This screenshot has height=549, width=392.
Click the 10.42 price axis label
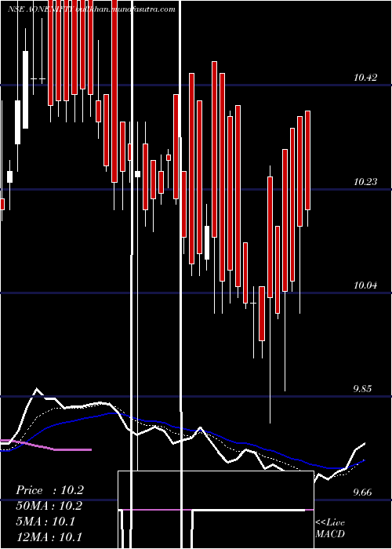[x=365, y=78]
